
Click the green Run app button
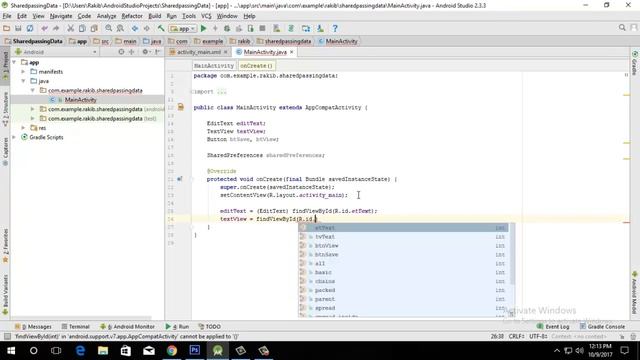(x=204, y=28)
